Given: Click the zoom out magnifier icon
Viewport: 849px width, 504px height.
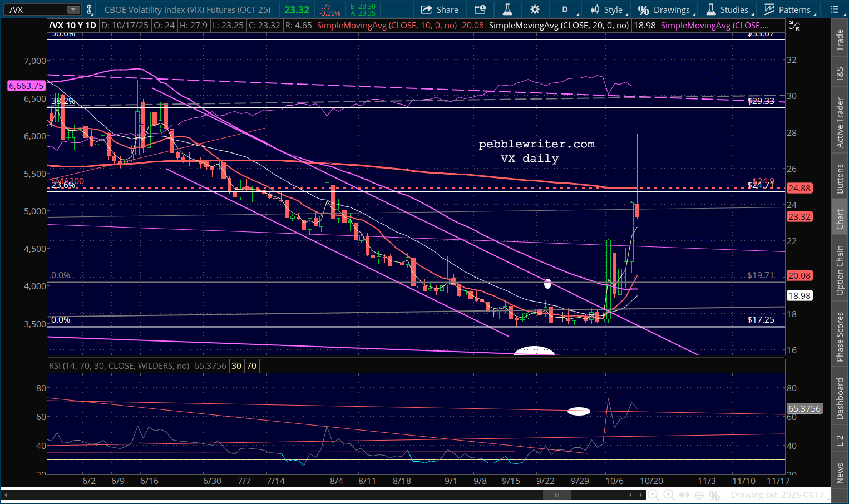Looking at the screenshot, I should pyautogui.click(x=654, y=495).
